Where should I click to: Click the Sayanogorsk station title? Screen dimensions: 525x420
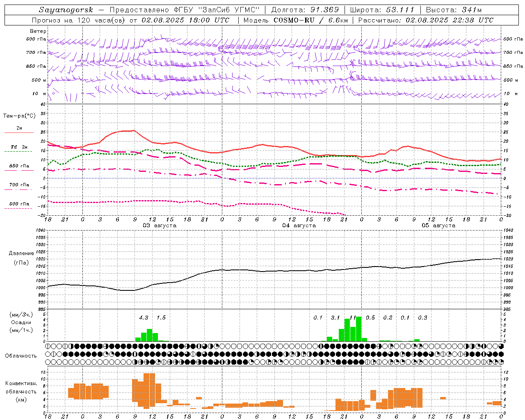click(66, 10)
